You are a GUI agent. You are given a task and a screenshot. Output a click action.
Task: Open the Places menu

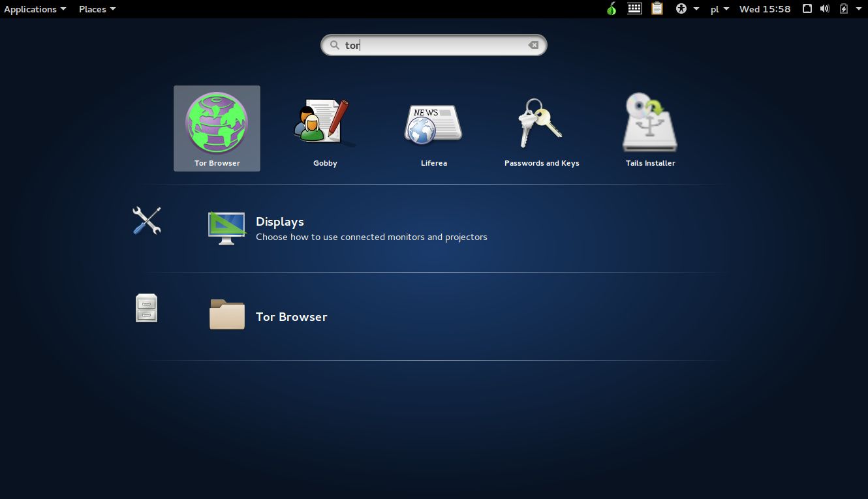pyautogui.click(x=97, y=9)
